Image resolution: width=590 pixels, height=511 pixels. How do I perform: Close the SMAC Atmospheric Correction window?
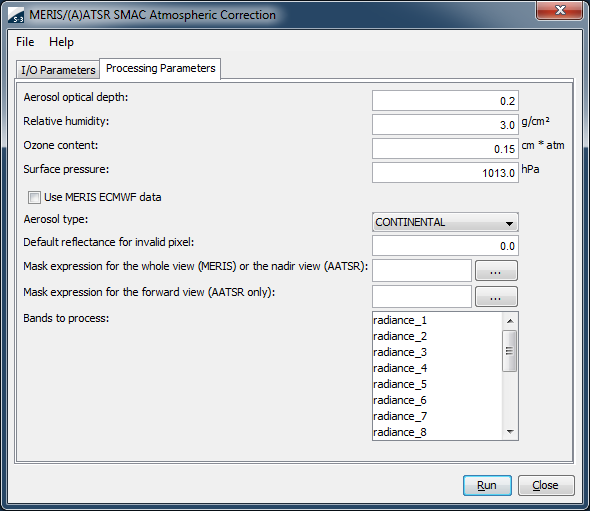(560, 10)
